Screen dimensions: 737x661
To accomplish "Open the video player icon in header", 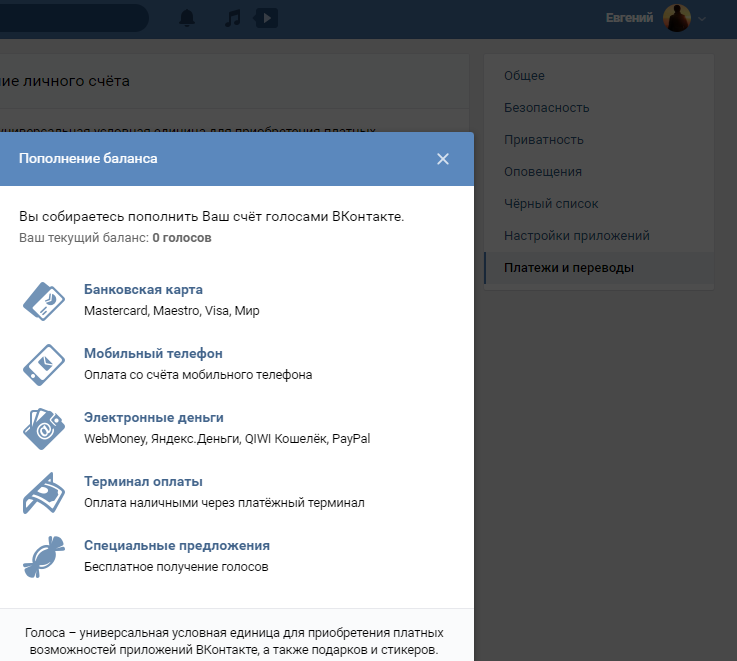I will coord(266,18).
